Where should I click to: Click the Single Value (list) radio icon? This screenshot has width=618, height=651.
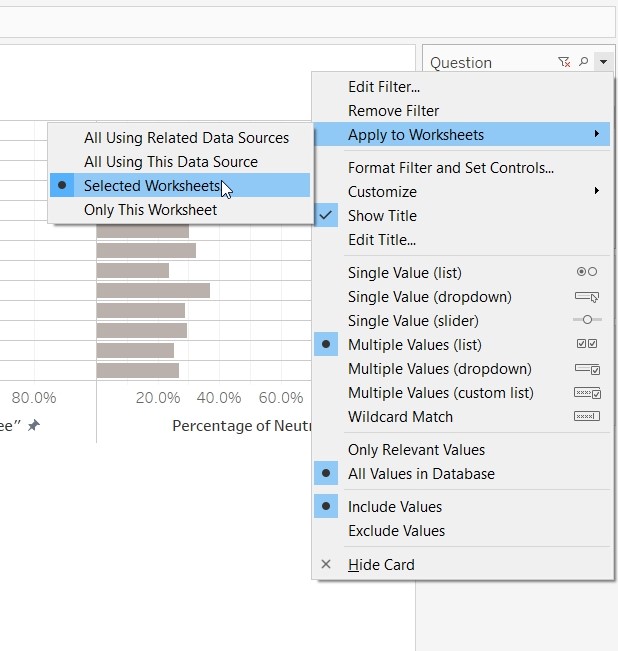(586, 272)
